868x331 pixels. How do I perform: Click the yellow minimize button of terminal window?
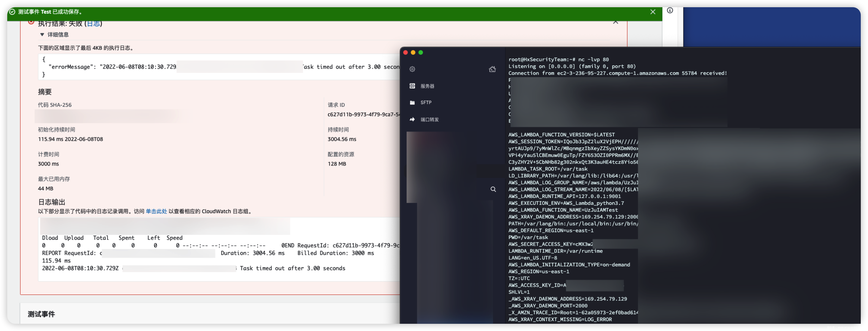[413, 53]
